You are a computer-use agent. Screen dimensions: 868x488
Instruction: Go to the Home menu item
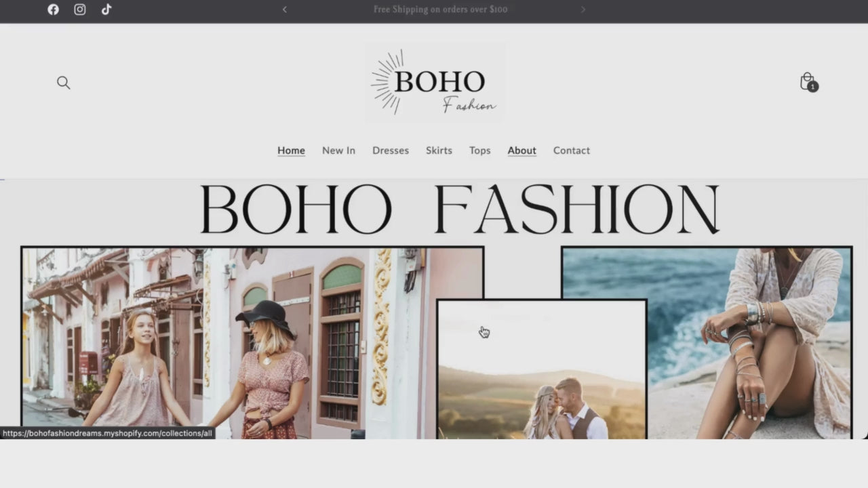click(x=291, y=150)
